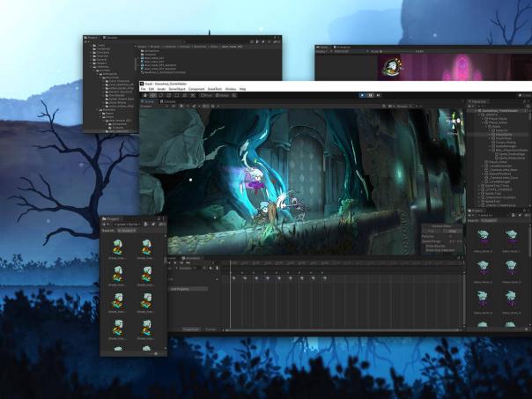Screen dimensions: 532x399
Task: Select the Curves view button
Action: 211,329
